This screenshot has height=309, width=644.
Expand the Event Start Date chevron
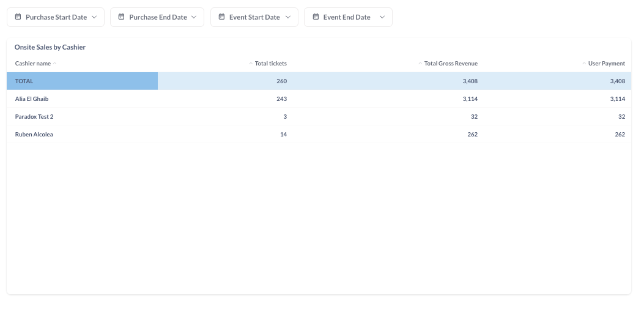[x=288, y=17]
